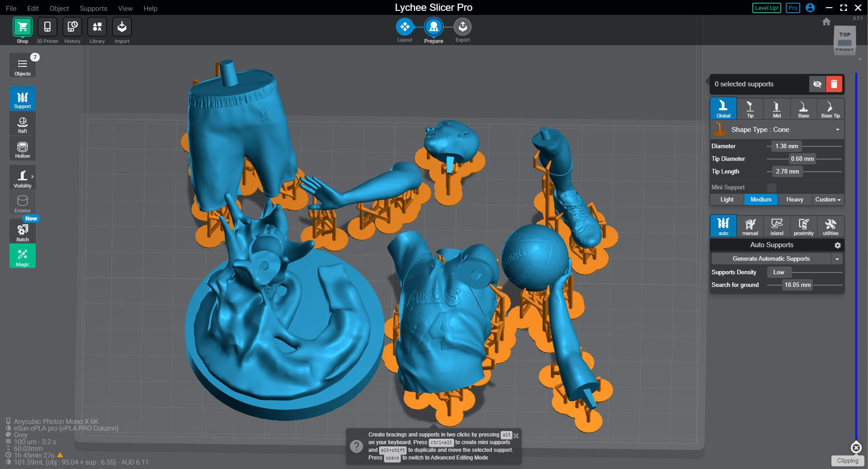Open the Supports Density Low selector
The height and width of the screenshot is (469, 868).
(x=779, y=272)
